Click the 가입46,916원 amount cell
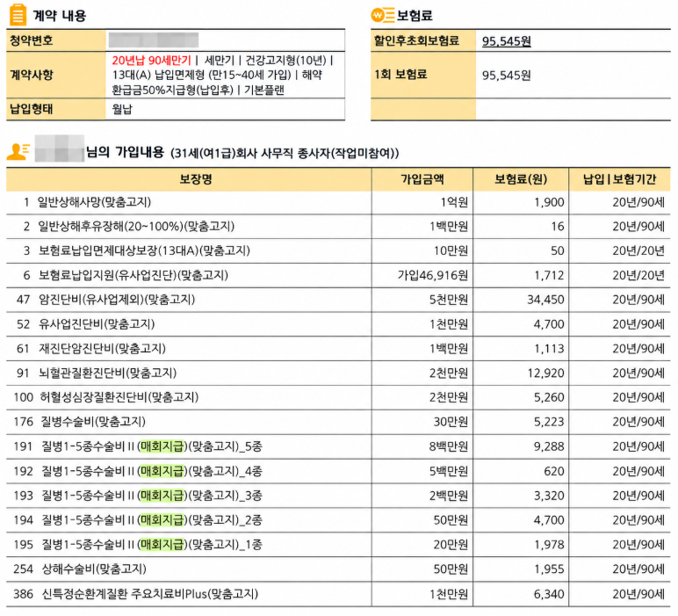 tap(433, 275)
